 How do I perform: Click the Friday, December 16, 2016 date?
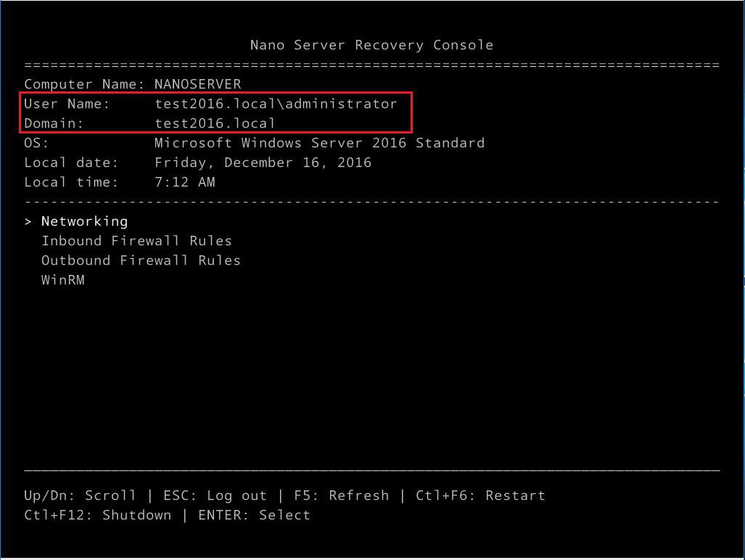[x=263, y=162]
